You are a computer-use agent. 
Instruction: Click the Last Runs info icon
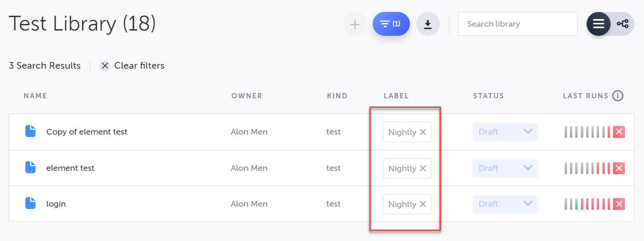(618, 96)
